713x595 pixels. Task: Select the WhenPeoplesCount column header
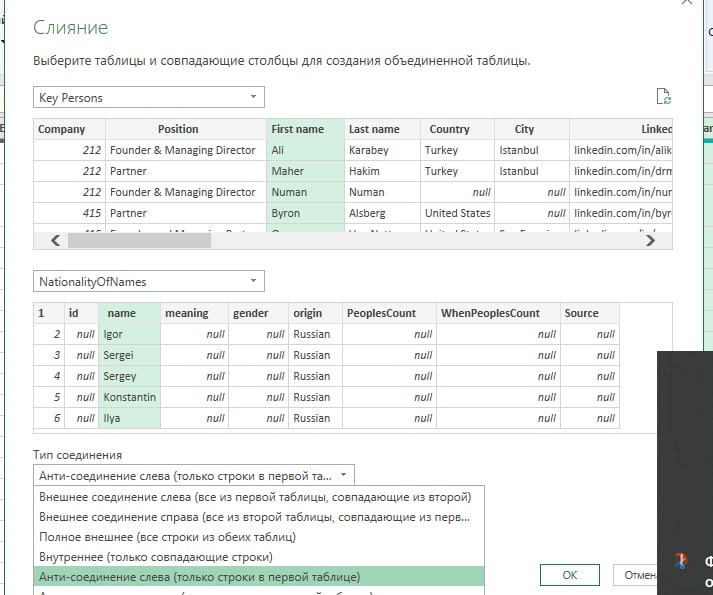[498, 313]
